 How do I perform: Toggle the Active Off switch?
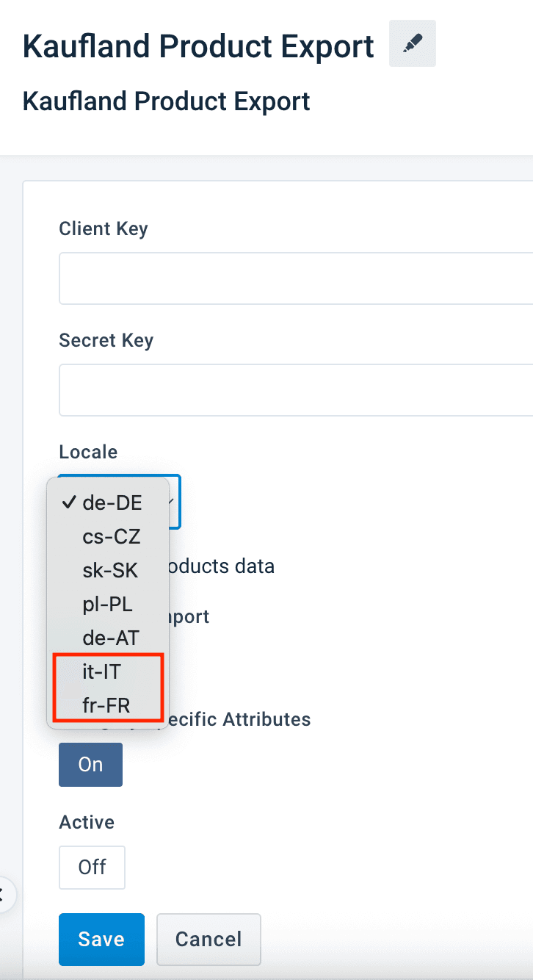(x=92, y=868)
